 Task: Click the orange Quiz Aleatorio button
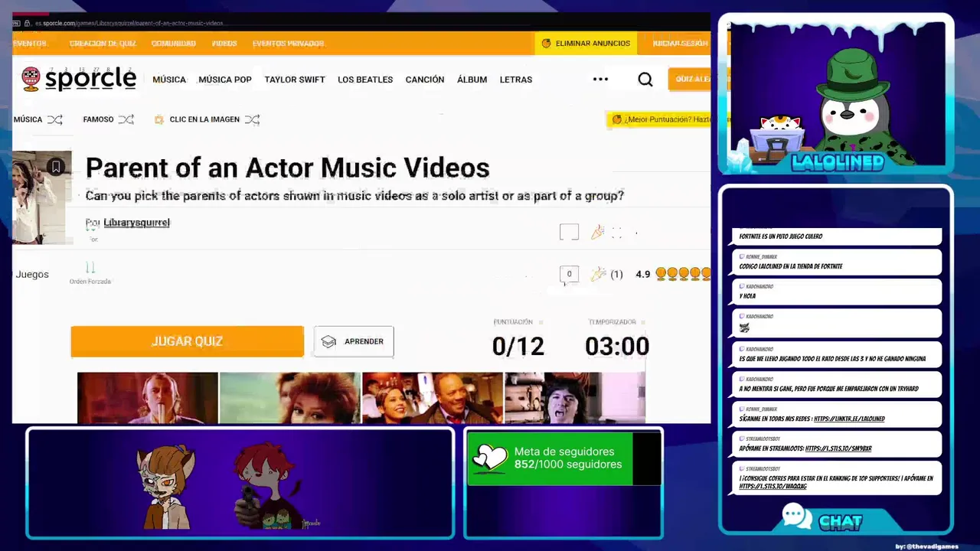[690, 79]
